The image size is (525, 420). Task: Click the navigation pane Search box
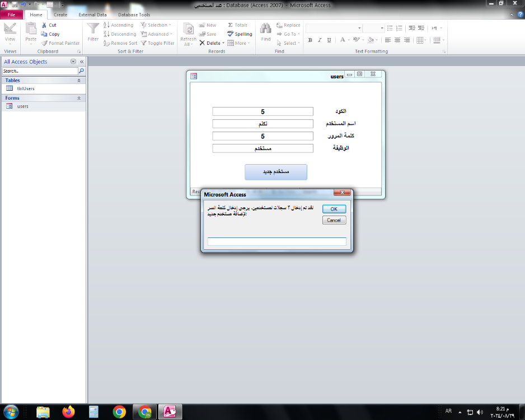click(40, 71)
